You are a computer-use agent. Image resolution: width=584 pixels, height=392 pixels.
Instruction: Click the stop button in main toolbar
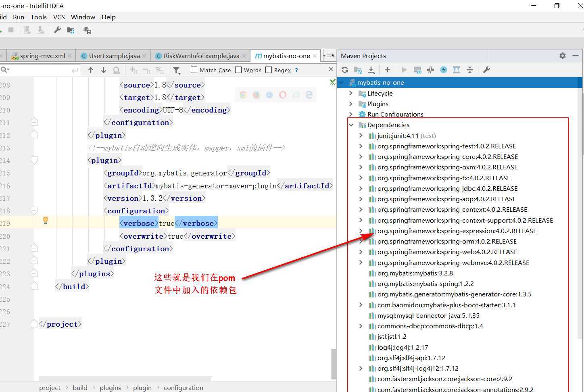(11, 30)
